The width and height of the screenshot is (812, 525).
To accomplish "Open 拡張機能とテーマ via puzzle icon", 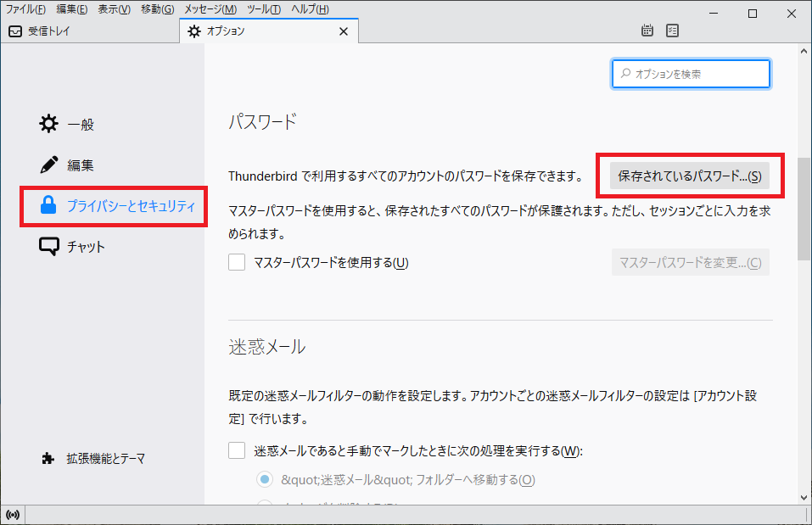I will (x=48, y=458).
